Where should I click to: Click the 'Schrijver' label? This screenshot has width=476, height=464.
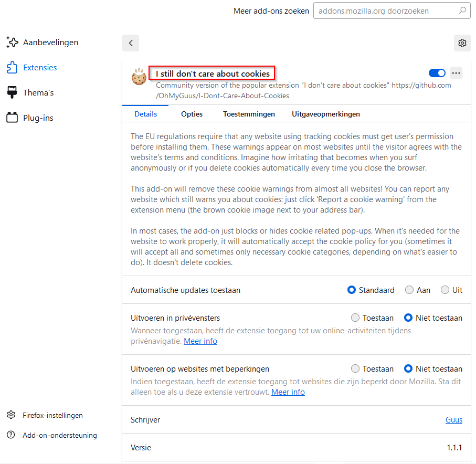coord(145,420)
